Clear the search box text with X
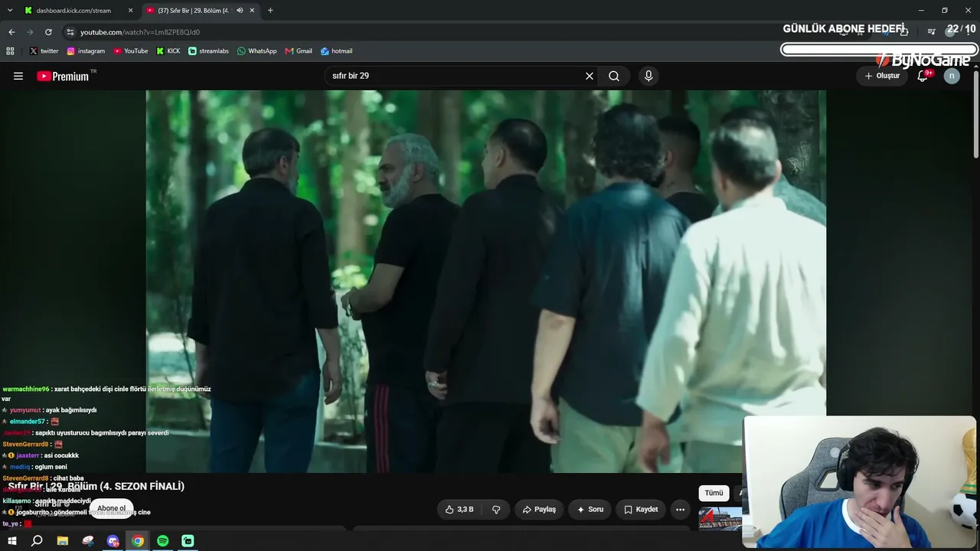This screenshot has height=551, width=980. click(x=590, y=76)
